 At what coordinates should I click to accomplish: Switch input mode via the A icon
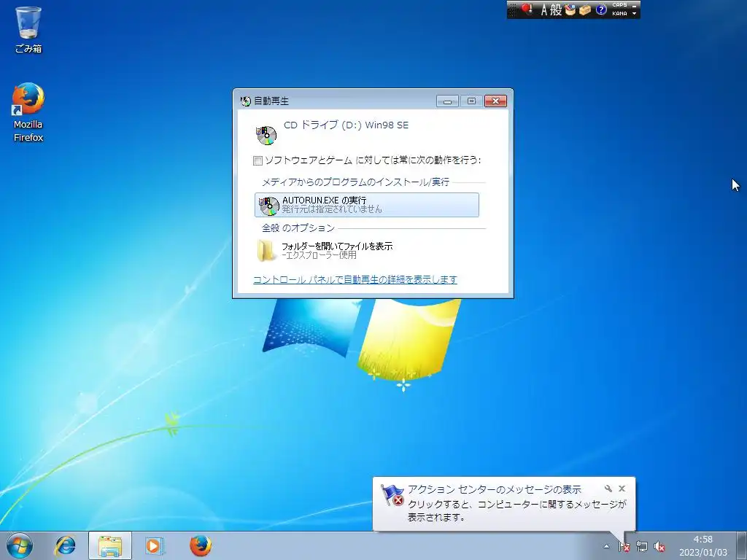coord(543,9)
